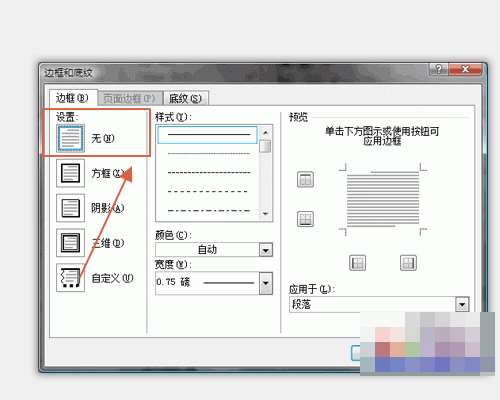Choose the 方框 box border setting icon

pos(70,173)
